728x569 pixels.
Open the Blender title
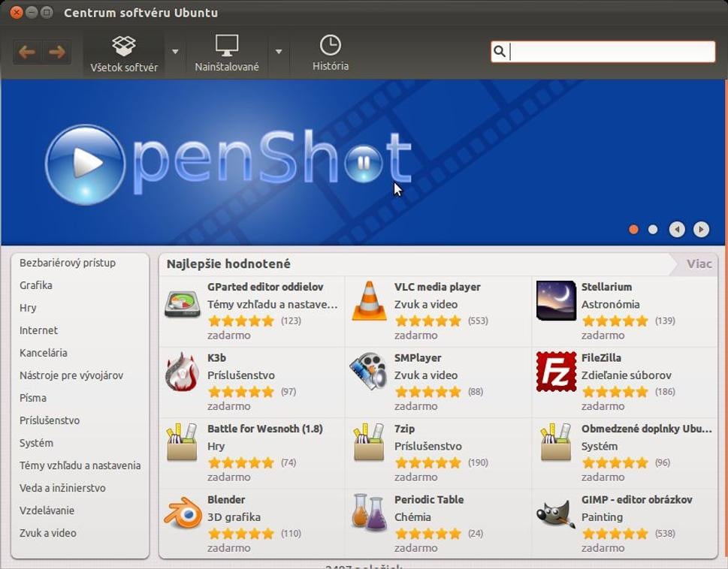click(226, 500)
